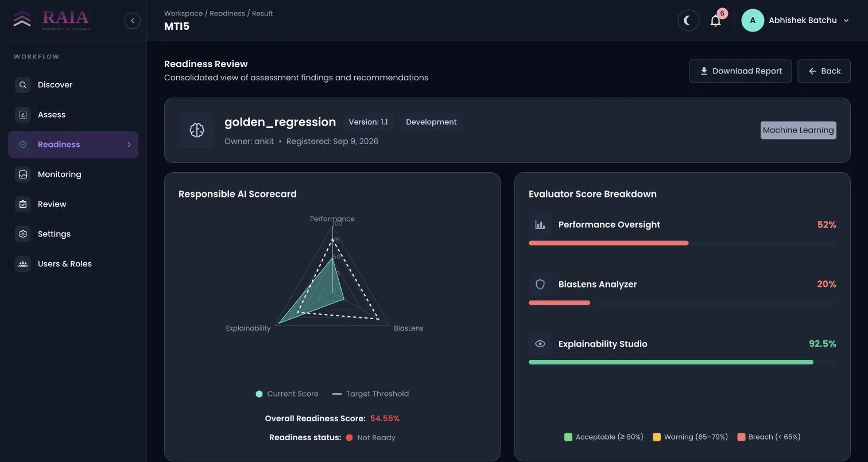Click the Workspace breadcrumb link
The width and height of the screenshot is (868, 462).
[x=183, y=13]
